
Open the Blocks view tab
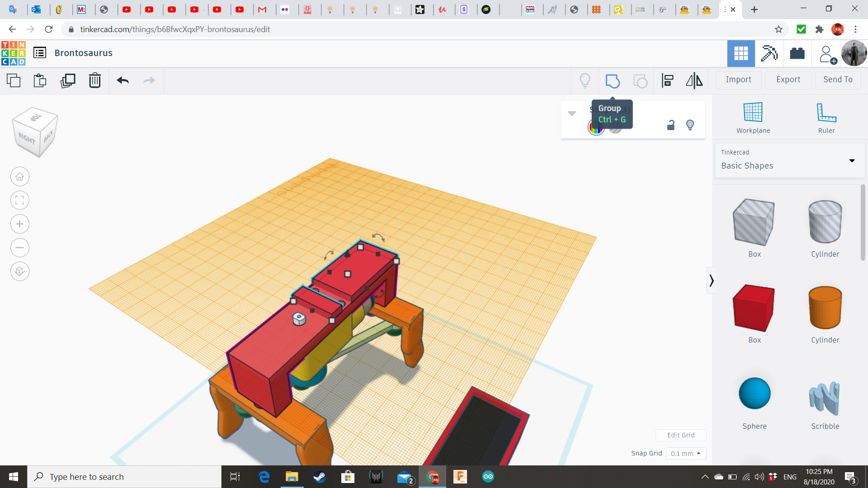pyautogui.click(x=769, y=53)
